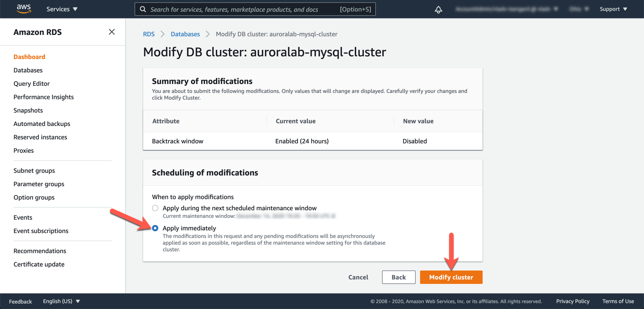The height and width of the screenshot is (309, 644).
Task: Open the English (US) language dropdown
Action: [61, 301]
